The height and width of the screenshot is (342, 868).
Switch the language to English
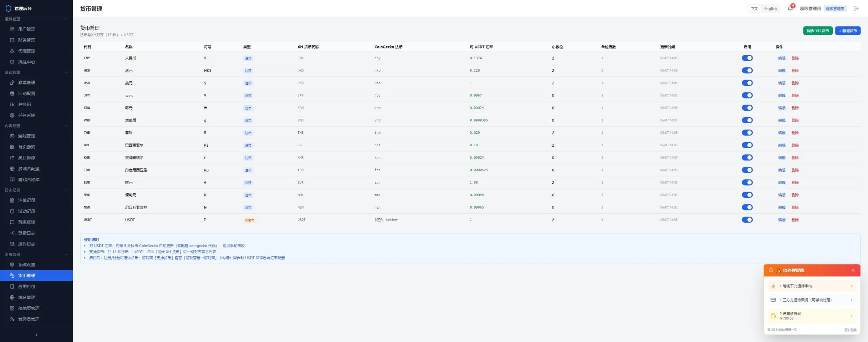[x=770, y=9]
